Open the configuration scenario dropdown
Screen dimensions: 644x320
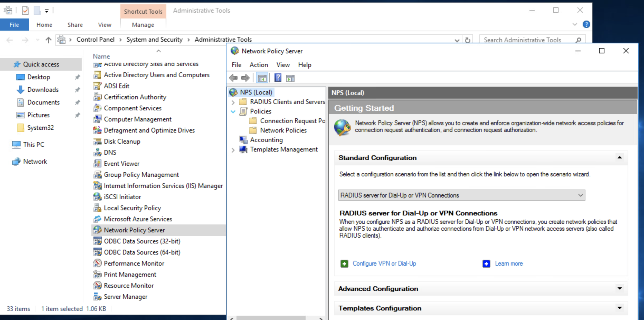pyautogui.click(x=580, y=195)
